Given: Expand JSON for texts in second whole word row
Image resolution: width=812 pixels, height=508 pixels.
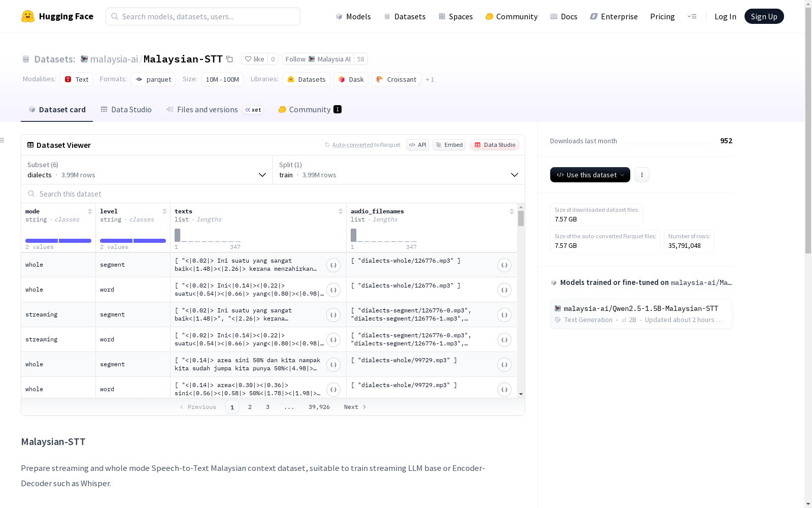Looking at the screenshot, I should coord(333,390).
